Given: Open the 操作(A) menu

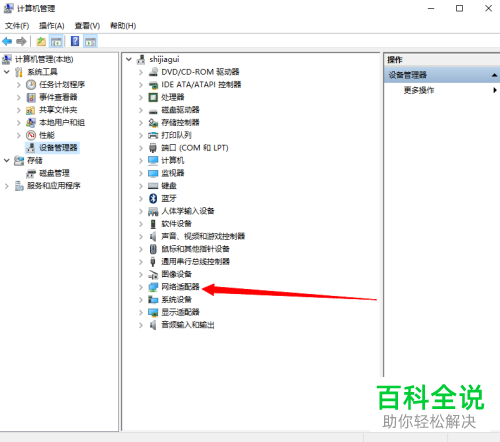Looking at the screenshot, I should click(52, 26).
